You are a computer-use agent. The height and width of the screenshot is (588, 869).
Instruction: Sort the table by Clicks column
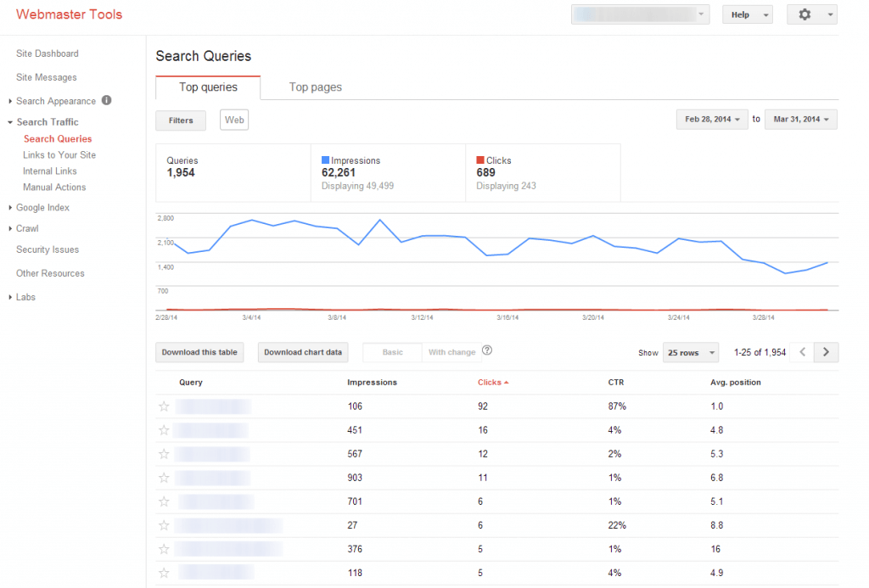pyautogui.click(x=493, y=383)
